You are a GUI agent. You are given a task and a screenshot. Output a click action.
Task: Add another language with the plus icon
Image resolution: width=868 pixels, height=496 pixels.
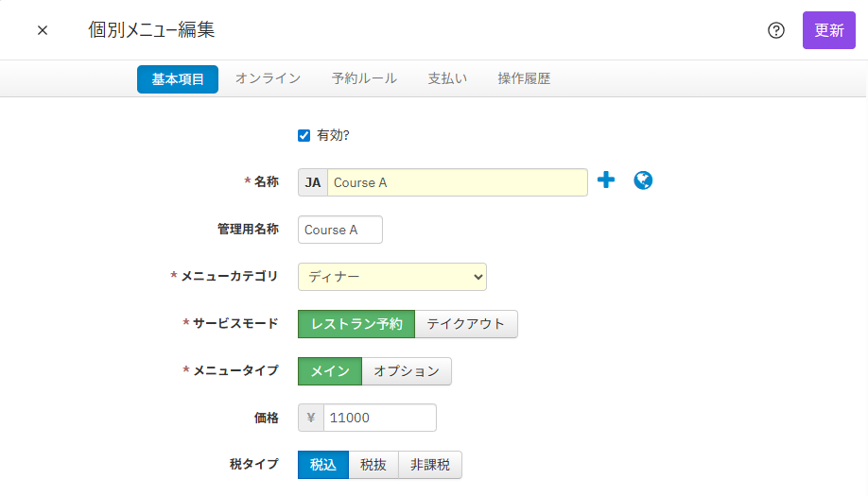(x=606, y=180)
